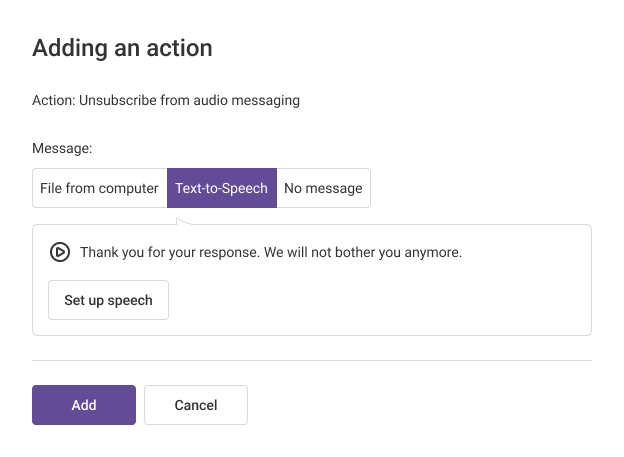The image size is (624, 457).
Task: Click the 'Message:' field label
Action: pos(62,148)
